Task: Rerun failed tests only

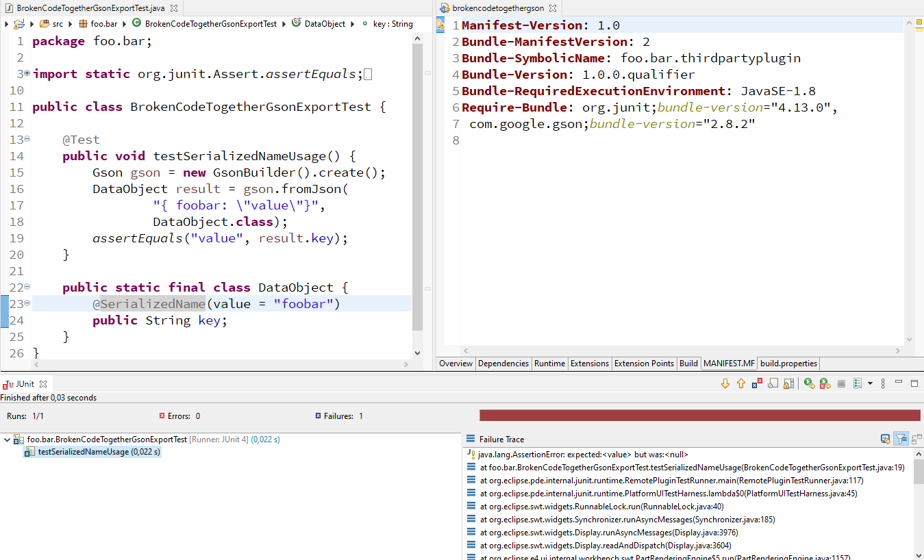Action: [x=825, y=383]
